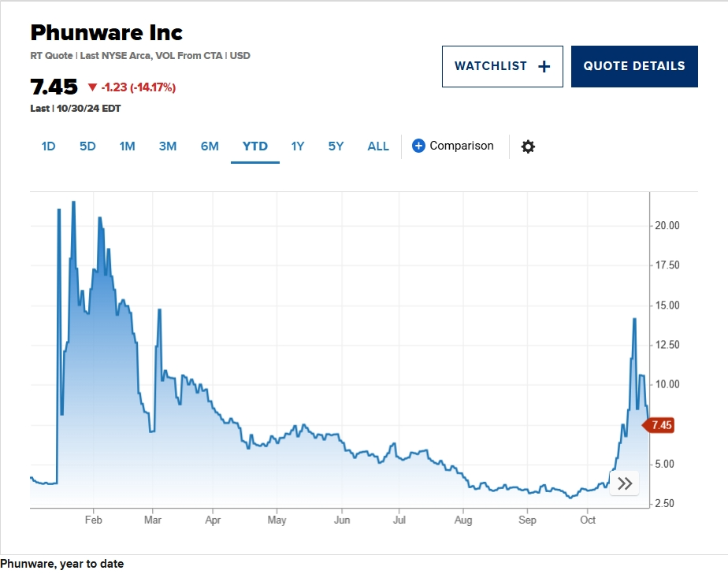Click the red 7.45 price marker
This screenshot has height=574, width=728.
click(x=659, y=425)
